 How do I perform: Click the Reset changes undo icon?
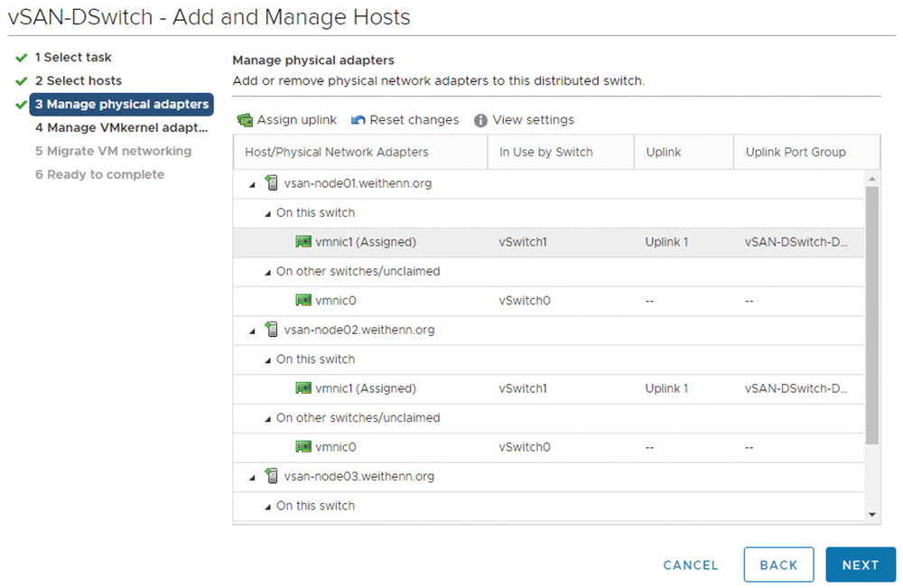[358, 120]
